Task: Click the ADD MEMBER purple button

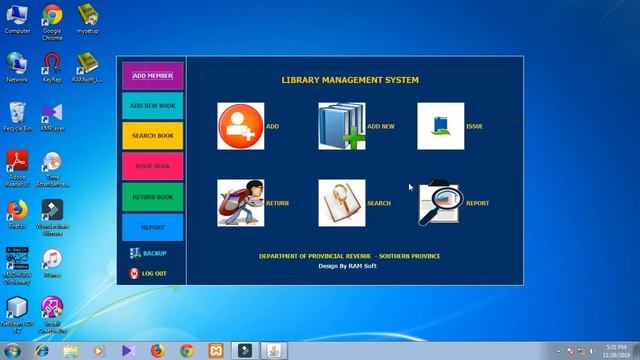Action: pyautogui.click(x=153, y=76)
